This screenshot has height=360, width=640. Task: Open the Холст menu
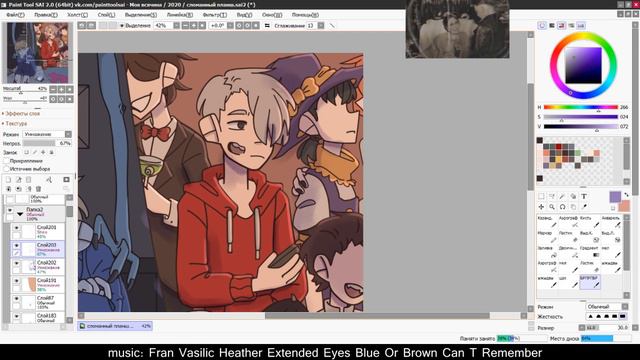[77, 15]
